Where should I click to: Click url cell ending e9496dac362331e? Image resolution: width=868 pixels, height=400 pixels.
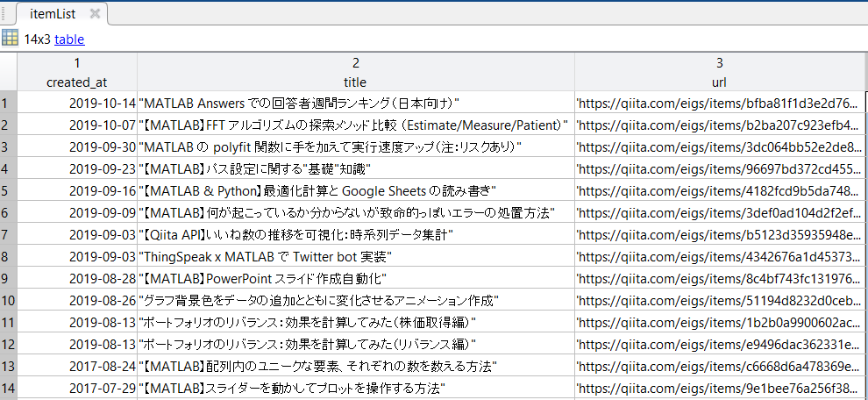(720, 344)
